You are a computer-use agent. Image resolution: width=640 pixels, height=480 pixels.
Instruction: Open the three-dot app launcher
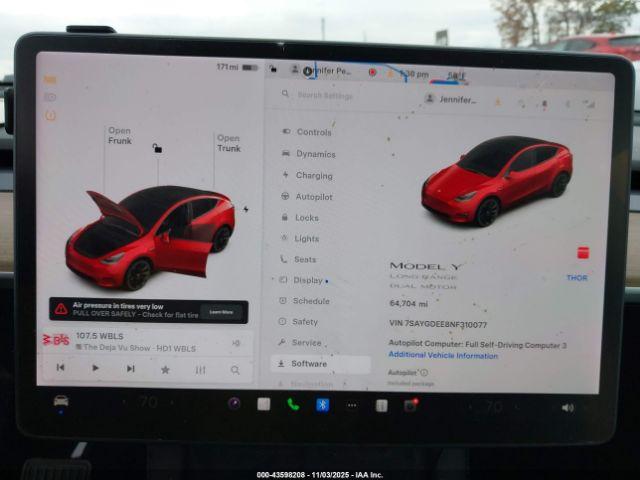pos(352,405)
